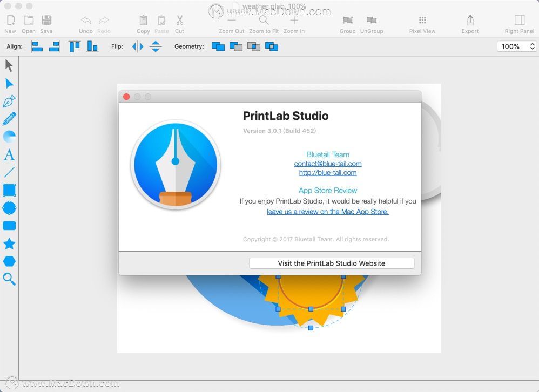Click the PrintLab Studio pen-nib logo
The width and height of the screenshot is (539, 392).
pyautogui.click(x=176, y=165)
